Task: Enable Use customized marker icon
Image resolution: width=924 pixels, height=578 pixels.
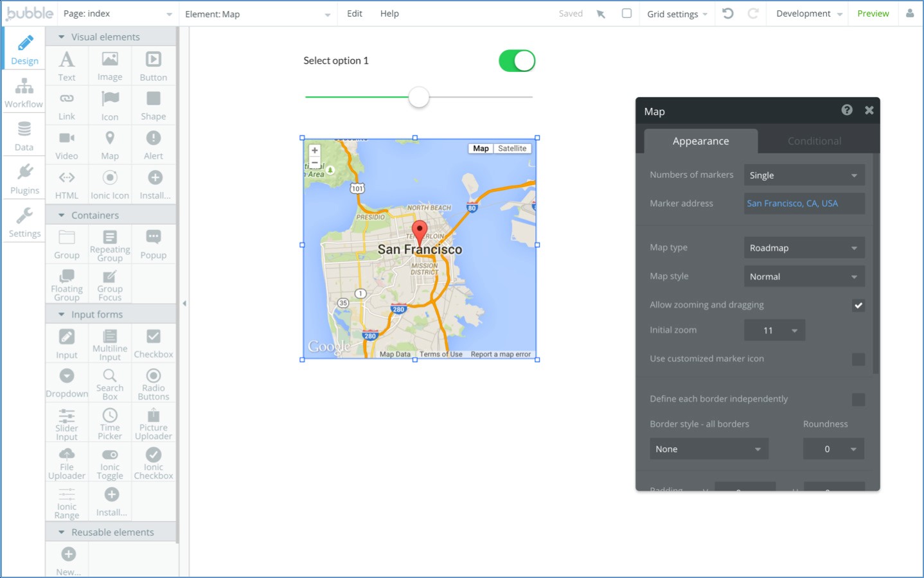Action: (x=858, y=359)
